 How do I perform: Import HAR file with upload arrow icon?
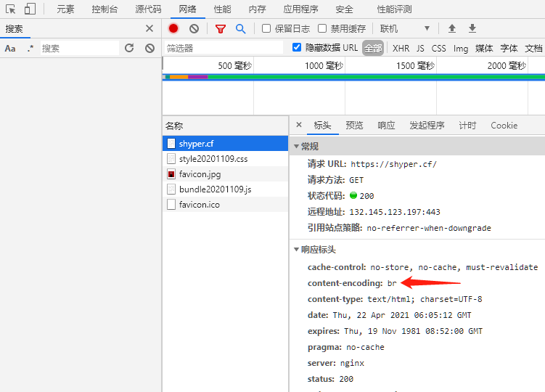point(452,28)
